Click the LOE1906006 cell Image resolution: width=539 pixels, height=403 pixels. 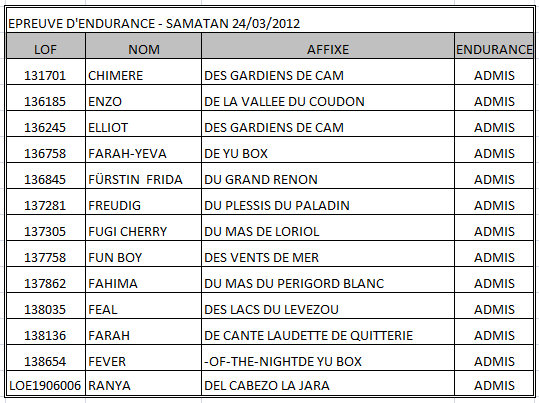(46, 383)
